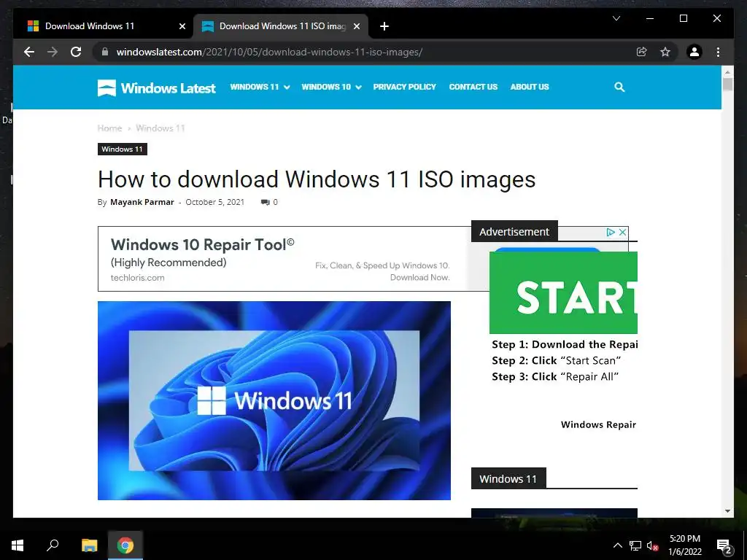Viewport: 747px width, 560px height.
Task: Open network status tray icon
Action: pyautogui.click(x=635, y=545)
